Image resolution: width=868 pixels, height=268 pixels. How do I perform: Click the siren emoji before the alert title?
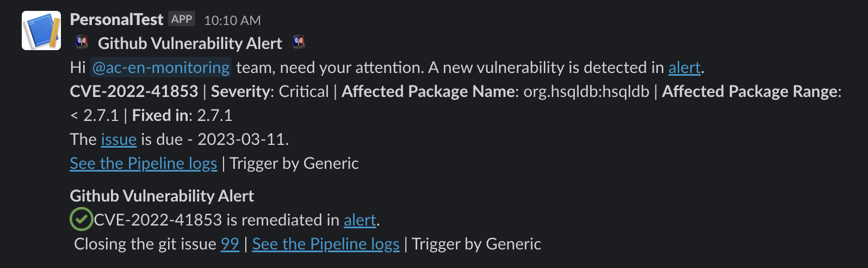pyautogui.click(x=82, y=42)
